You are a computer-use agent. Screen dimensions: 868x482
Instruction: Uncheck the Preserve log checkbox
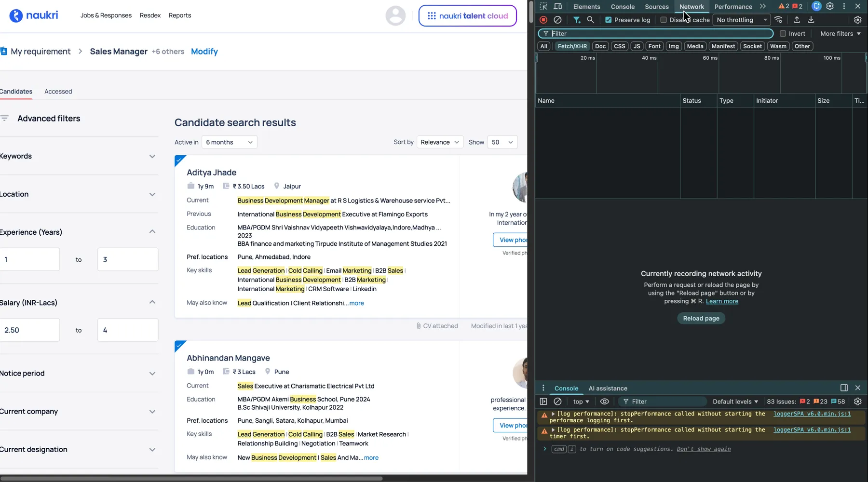[609, 20]
